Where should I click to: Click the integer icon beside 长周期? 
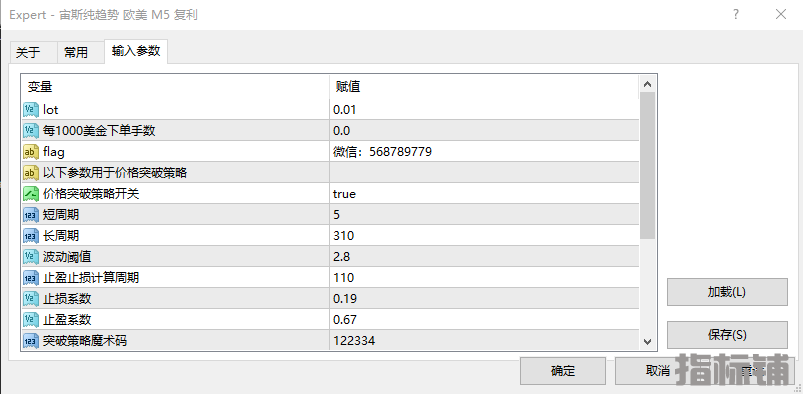point(31,236)
